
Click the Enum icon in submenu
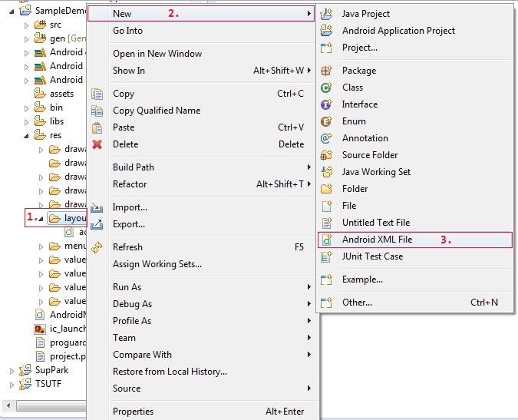(x=327, y=121)
